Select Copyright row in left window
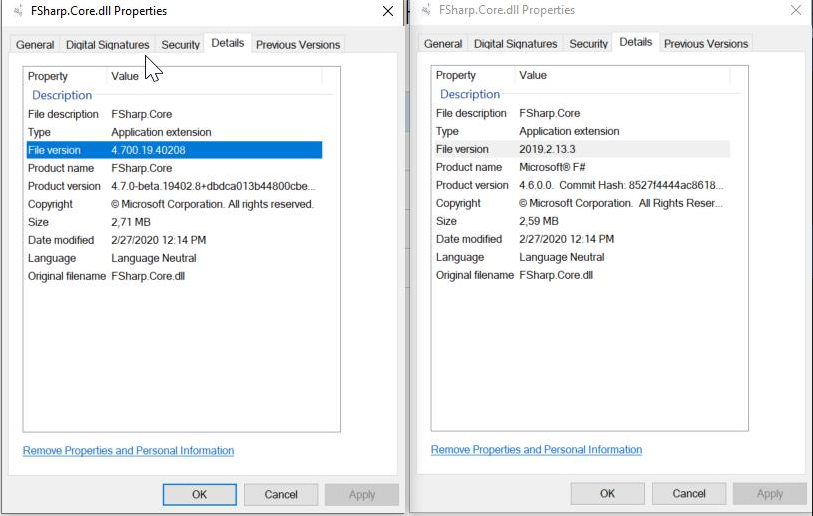Viewport: 813px width, 516px height. (174, 204)
